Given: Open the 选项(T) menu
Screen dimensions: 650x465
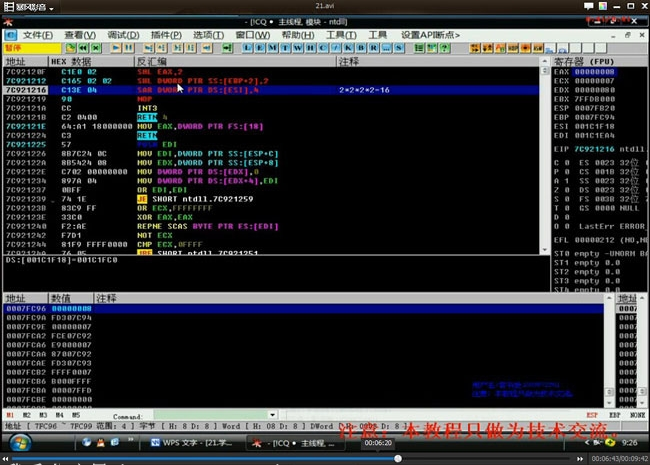Looking at the screenshot, I should tap(208, 35).
